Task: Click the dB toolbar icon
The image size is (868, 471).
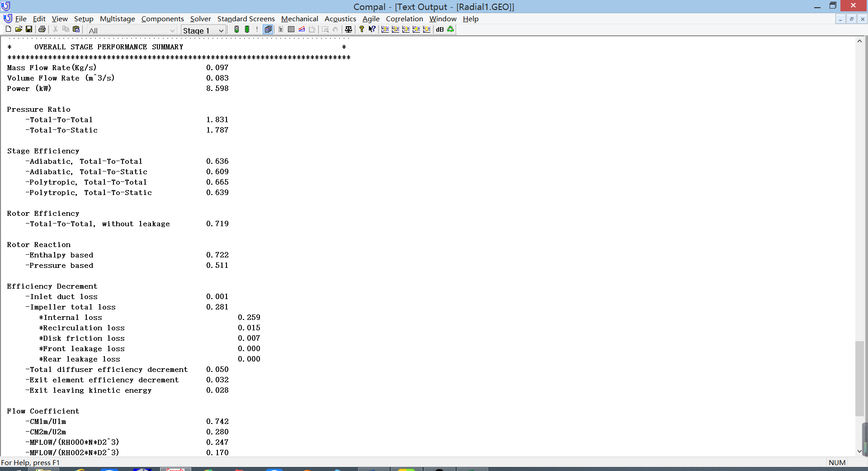Action: [x=440, y=29]
